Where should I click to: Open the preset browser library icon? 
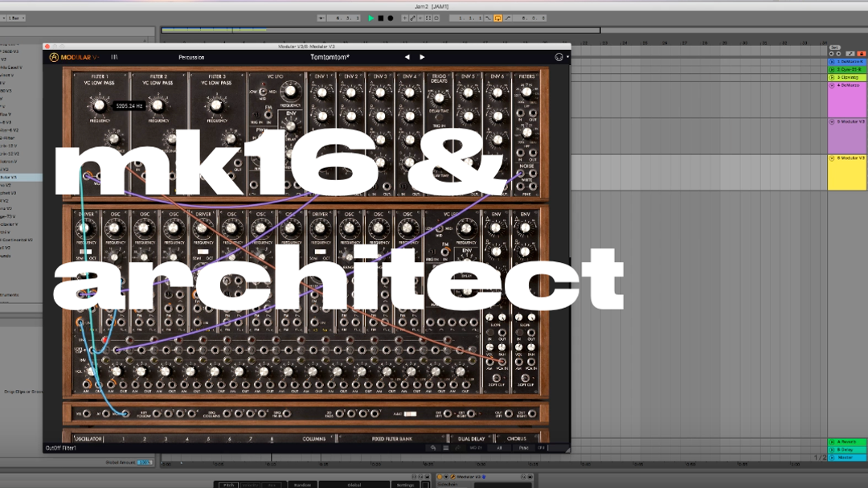click(x=114, y=57)
